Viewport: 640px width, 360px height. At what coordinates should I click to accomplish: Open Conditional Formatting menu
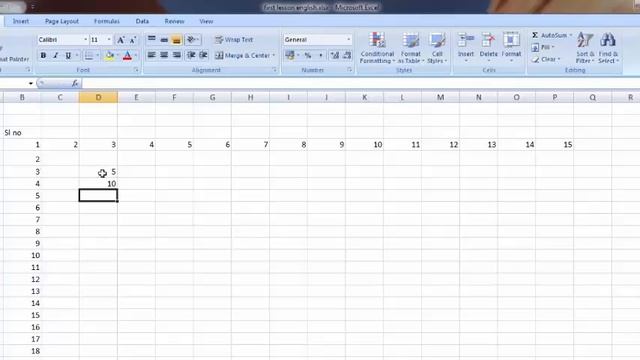point(377,48)
